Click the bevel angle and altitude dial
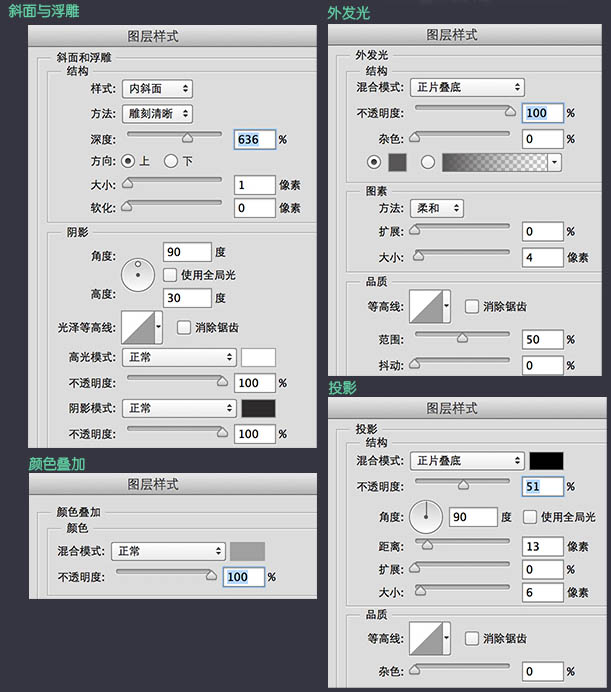This screenshot has height=692, width=611. pos(138,275)
